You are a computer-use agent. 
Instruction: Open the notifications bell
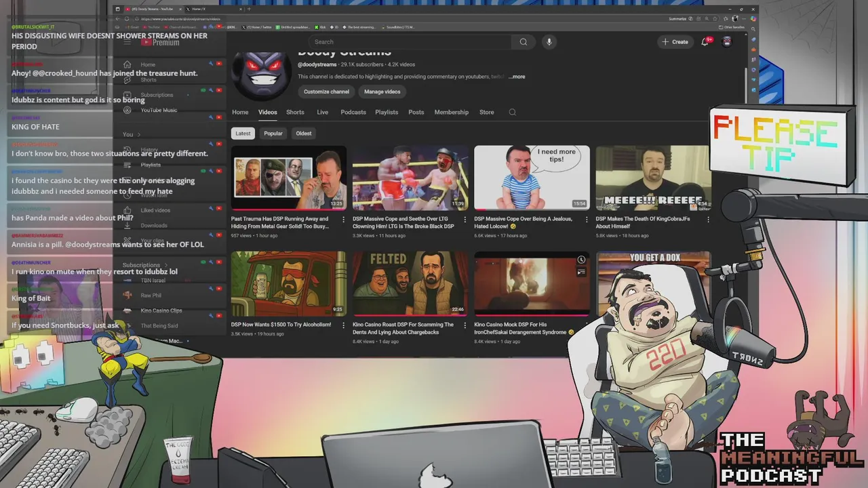coord(705,42)
